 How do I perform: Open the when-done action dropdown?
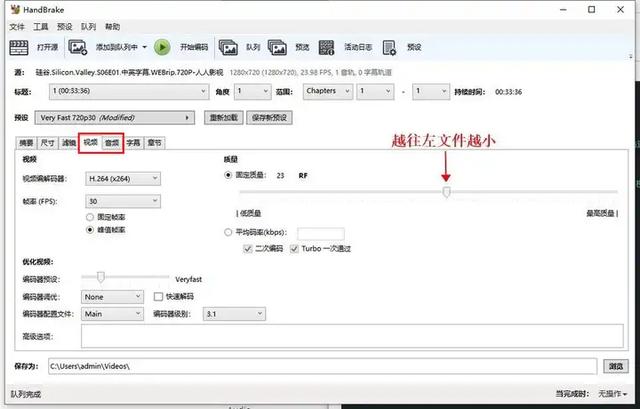tap(613, 394)
